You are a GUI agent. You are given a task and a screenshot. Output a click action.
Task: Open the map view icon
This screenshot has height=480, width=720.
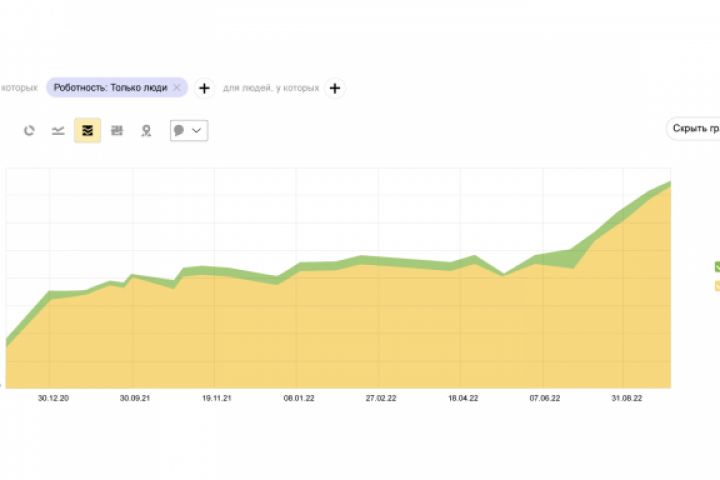pos(146,131)
